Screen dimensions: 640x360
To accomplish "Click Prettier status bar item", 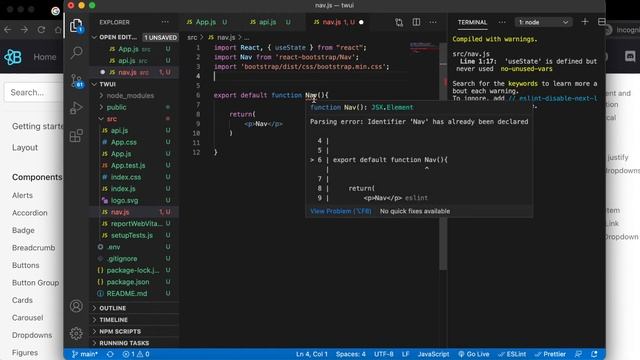I will (x=550, y=354).
